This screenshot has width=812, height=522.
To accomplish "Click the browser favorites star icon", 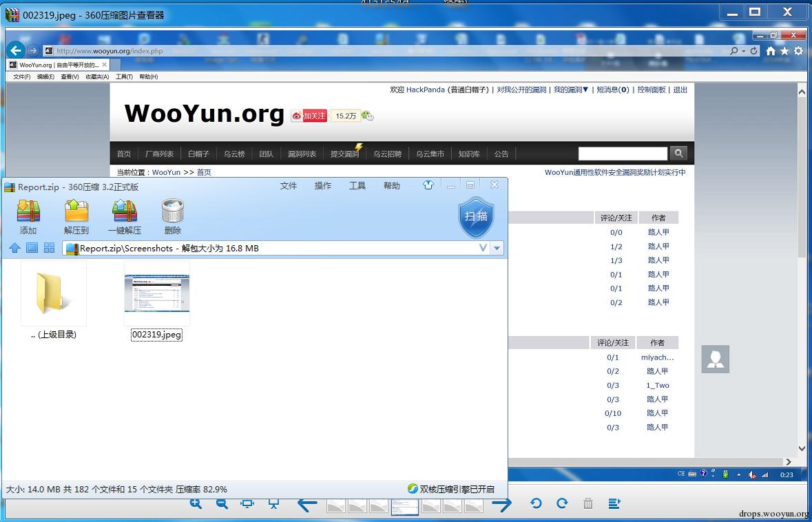I will pyautogui.click(x=784, y=51).
